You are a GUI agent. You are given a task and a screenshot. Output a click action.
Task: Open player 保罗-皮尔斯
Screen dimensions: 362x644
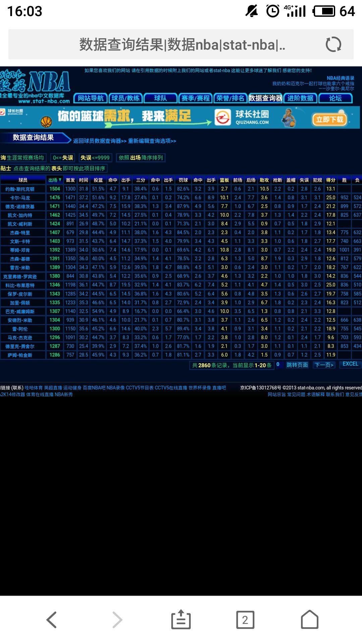[20, 294]
